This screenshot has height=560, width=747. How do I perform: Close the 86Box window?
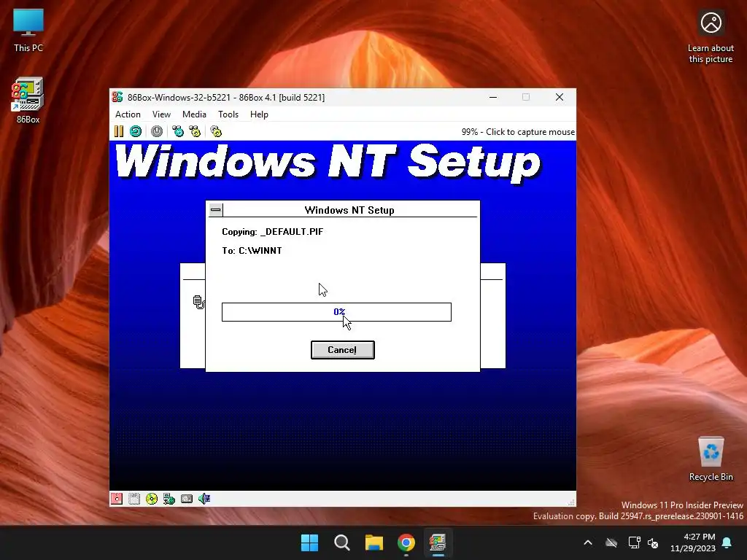click(x=560, y=97)
